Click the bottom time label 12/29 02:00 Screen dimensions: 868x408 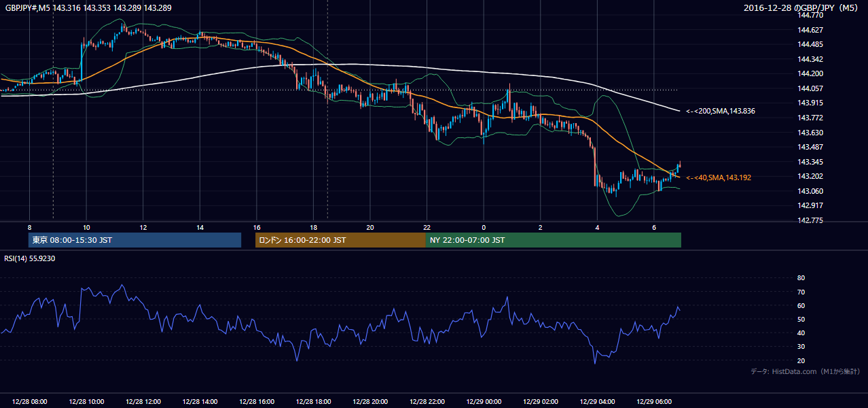click(x=541, y=402)
